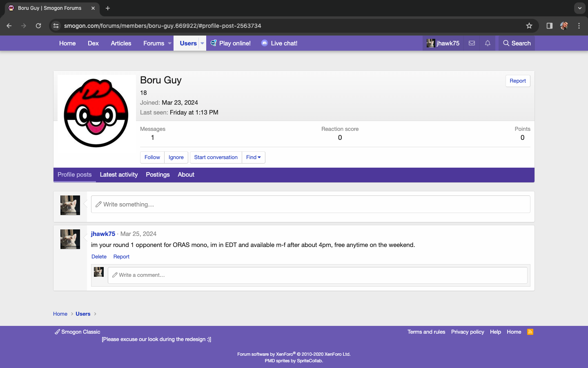Click the Chrome profile avatar icon

tap(564, 26)
